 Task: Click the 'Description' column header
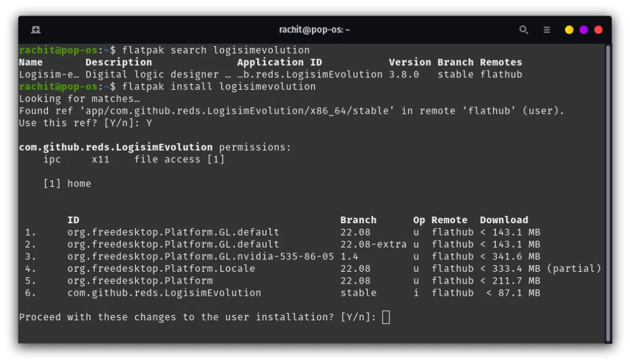119,62
